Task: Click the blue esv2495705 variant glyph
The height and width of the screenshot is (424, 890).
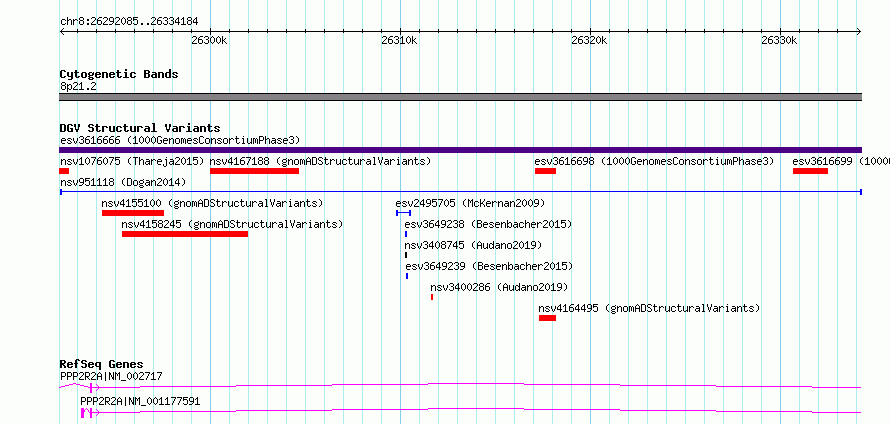Action: (x=403, y=213)
